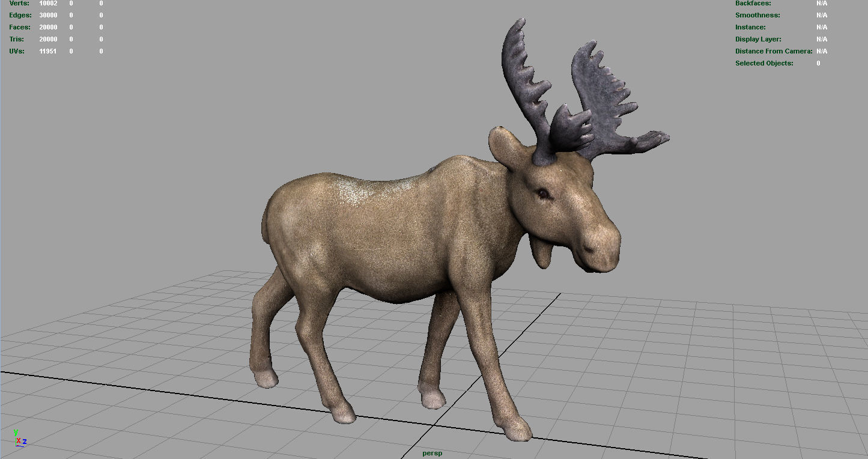
Task: Click the XYZ view axis indicator
Action: (x=20, y=438)
